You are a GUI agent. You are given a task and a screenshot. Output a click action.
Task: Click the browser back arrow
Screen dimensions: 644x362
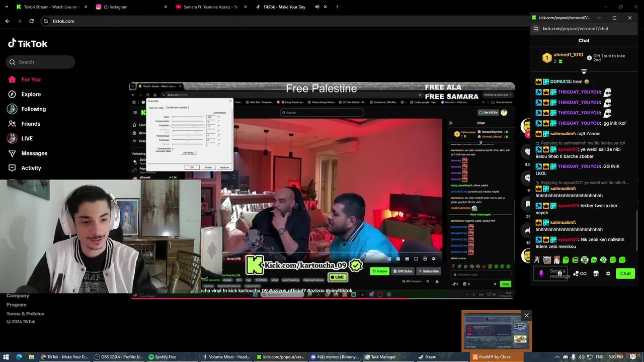pyautogui.click(x=7, y=21)
